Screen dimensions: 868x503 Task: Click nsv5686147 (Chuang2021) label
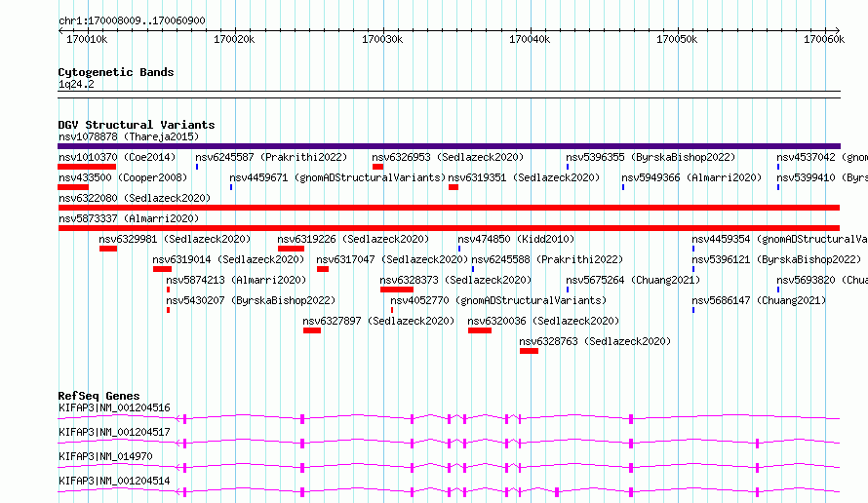(x=759, y=300)
